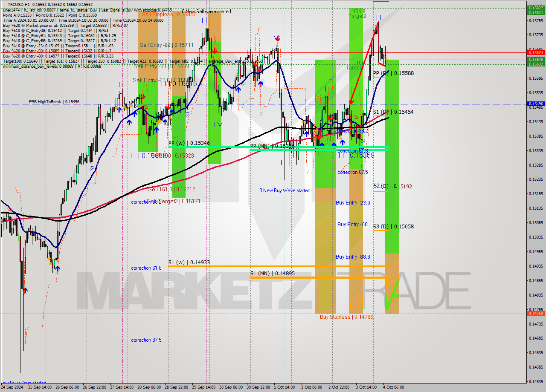Click the green 0.15648 price tag
The image size is (546, 392).
[536, 59]
